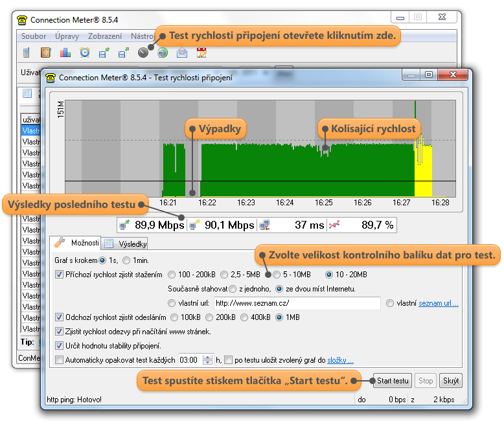Screen dimensions: 504x421
Task: Select 2,5 - 5MB download size
Action: click(x=224, y=275)
